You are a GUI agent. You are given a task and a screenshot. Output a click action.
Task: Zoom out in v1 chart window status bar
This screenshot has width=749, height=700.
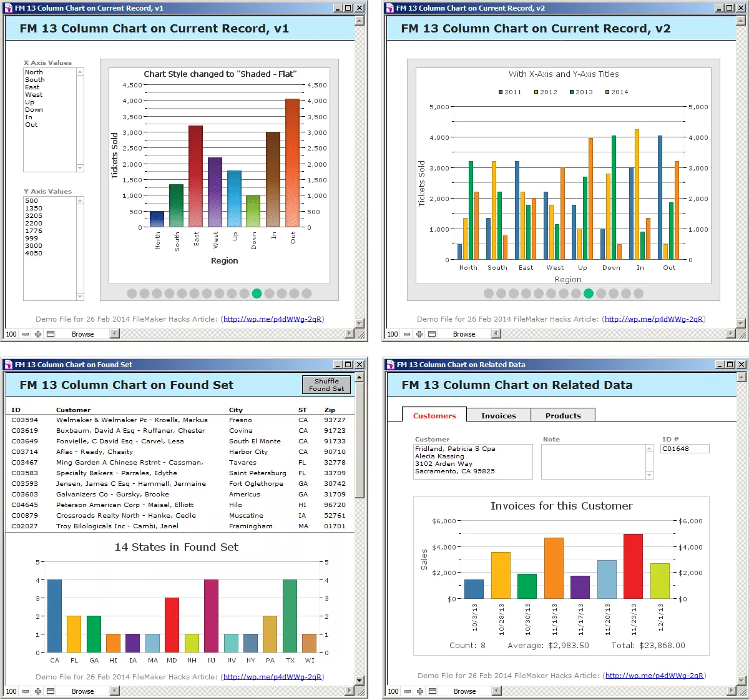click(x=26, y=334)
